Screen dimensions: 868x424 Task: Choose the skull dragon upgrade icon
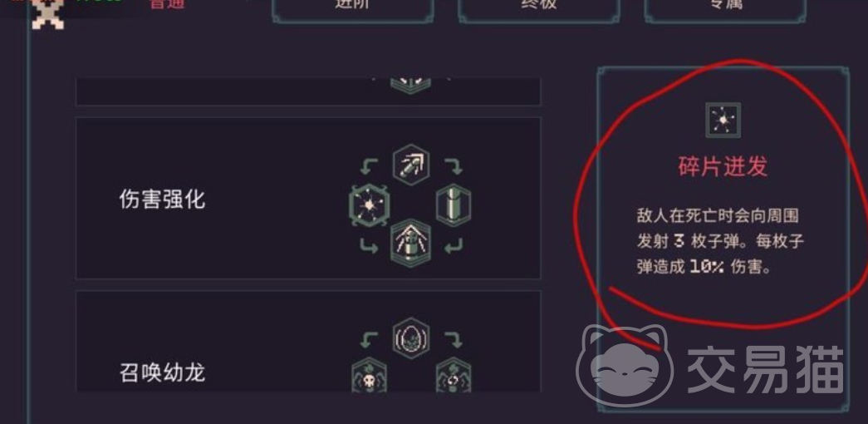click(370, 376)
